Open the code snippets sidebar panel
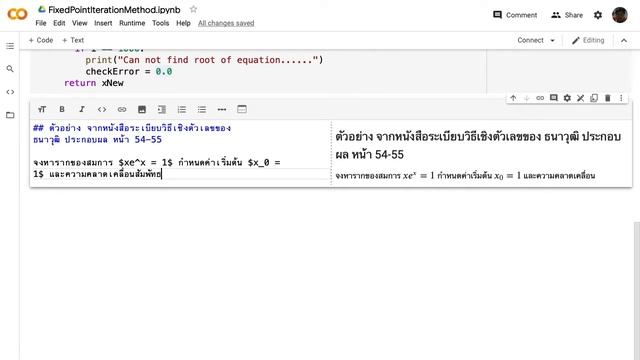The width and height of the screenshot is (640, 360). pos(10,92)
